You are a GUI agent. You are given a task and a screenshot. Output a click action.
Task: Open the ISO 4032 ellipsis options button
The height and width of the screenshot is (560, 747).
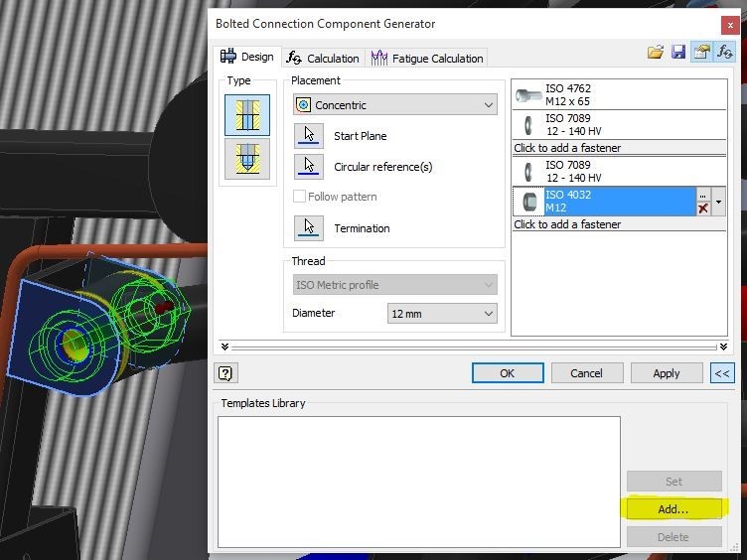point(703,196)
